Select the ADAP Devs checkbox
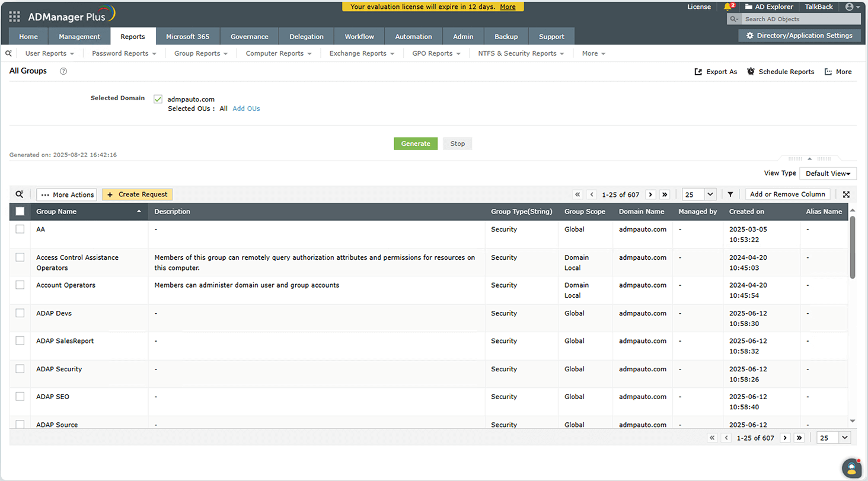The height and width of the screenshot is (481, 868). [x=20, y=313]
